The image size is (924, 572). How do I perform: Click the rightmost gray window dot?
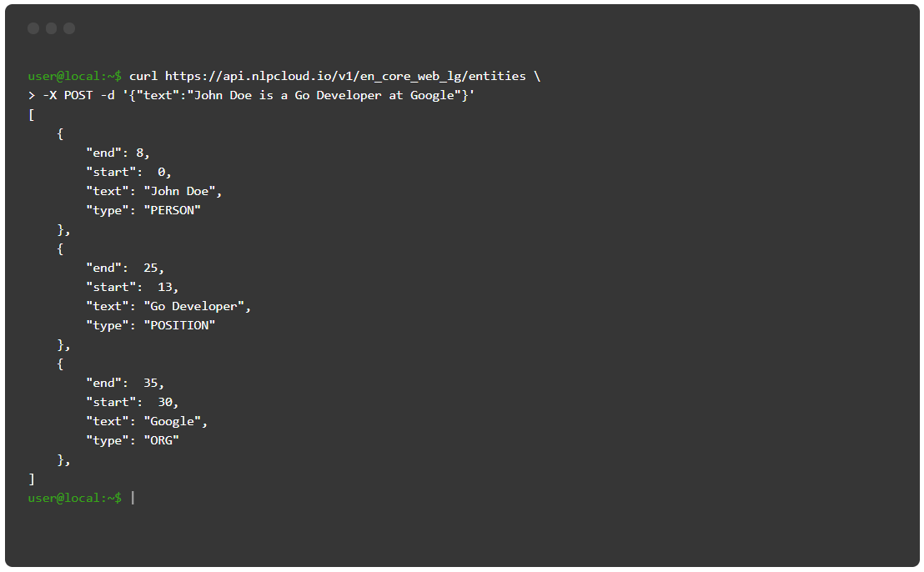coord(69,28)
